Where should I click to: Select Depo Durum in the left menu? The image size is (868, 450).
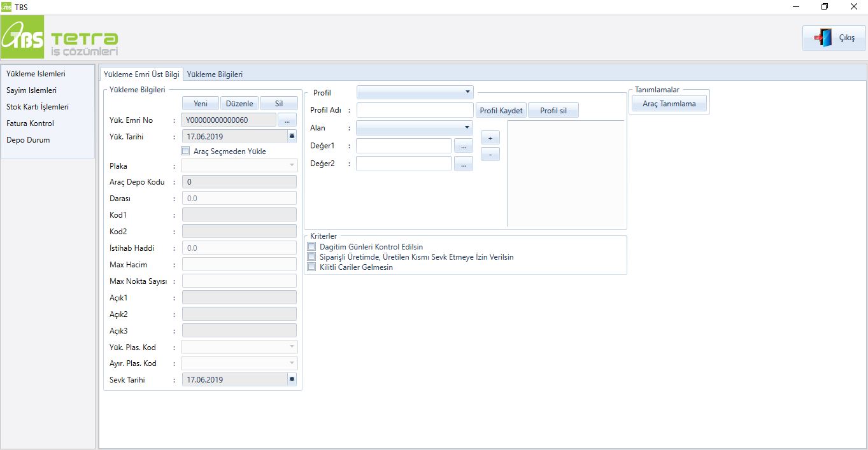pyautogui.click(x=28, y=140)
